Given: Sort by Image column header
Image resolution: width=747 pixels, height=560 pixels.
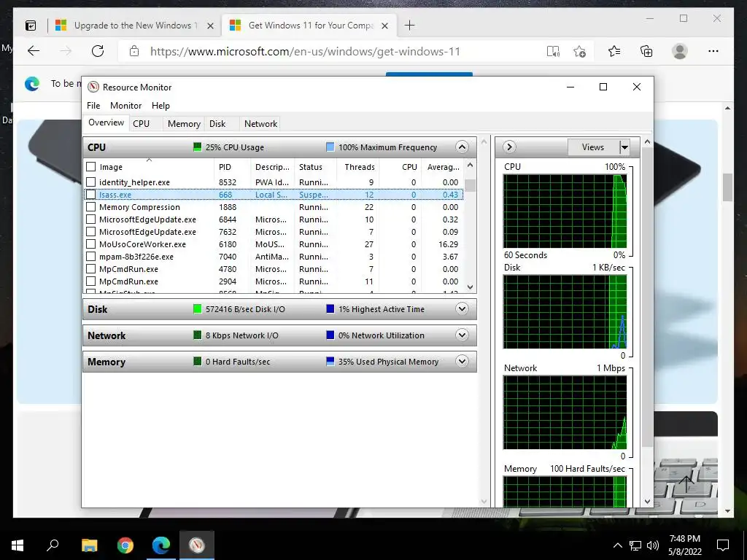Looking at the screenshot, I should [149, 167].
